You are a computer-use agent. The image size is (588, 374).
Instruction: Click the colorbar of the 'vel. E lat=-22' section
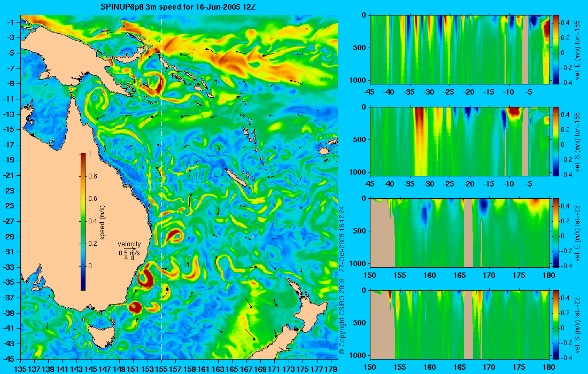click(555, 233)
